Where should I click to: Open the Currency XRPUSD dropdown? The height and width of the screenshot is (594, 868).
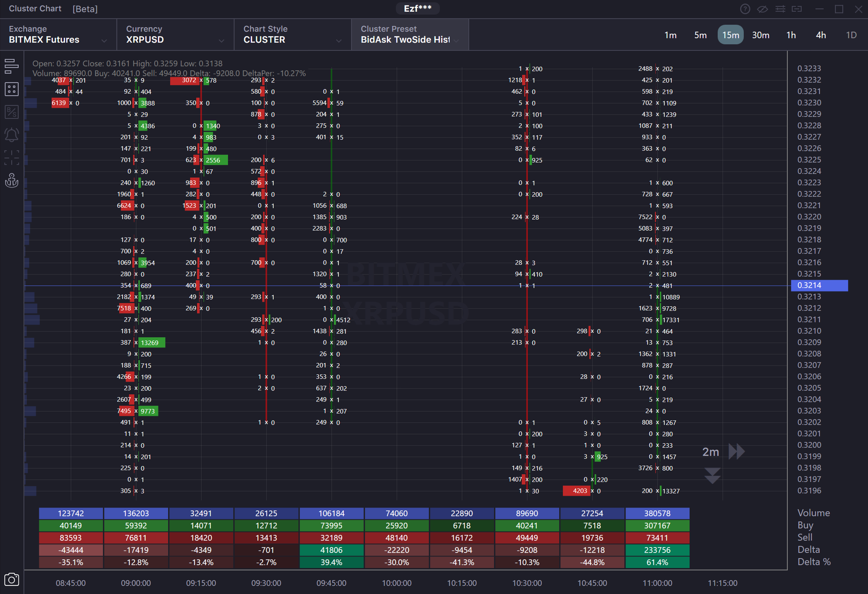(175, 35)
